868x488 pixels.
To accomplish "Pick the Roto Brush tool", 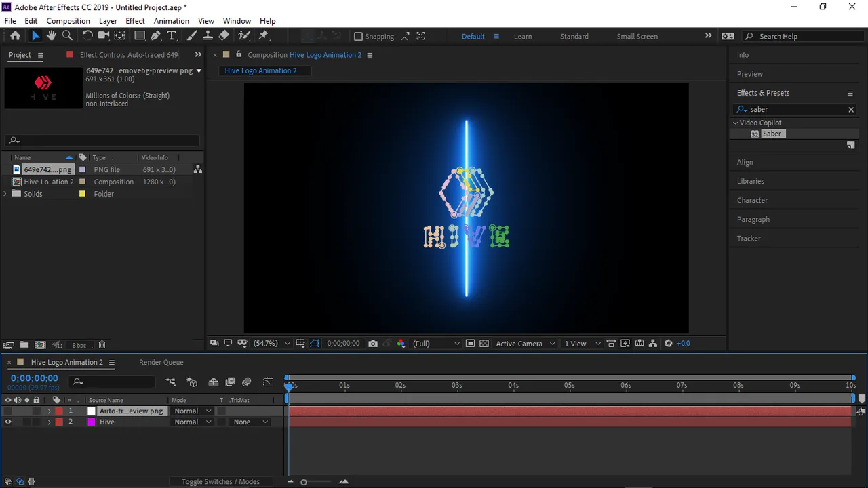I will [x=244, y=36].
